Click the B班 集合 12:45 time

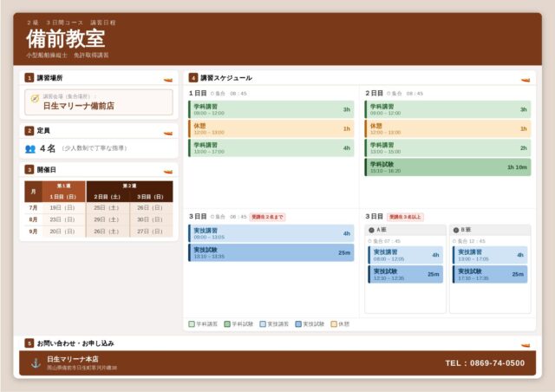[469, 241]
